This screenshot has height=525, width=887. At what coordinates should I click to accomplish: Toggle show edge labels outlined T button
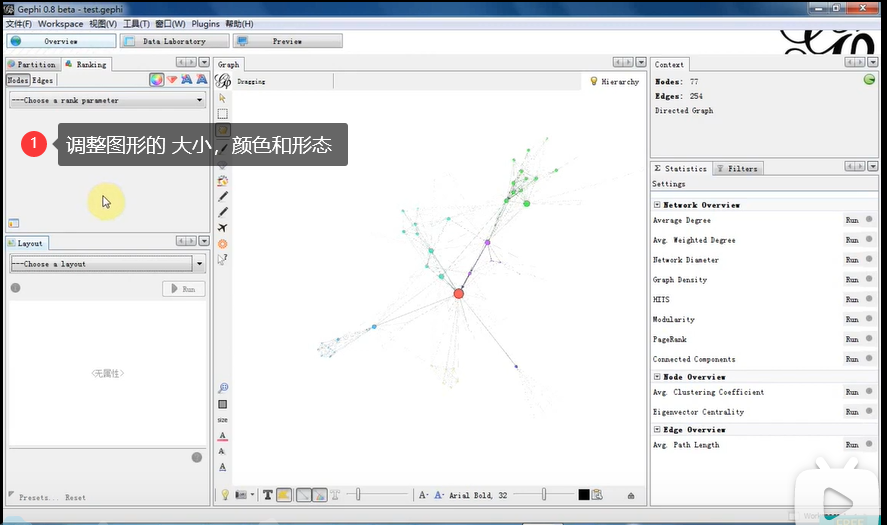(335, 495)
